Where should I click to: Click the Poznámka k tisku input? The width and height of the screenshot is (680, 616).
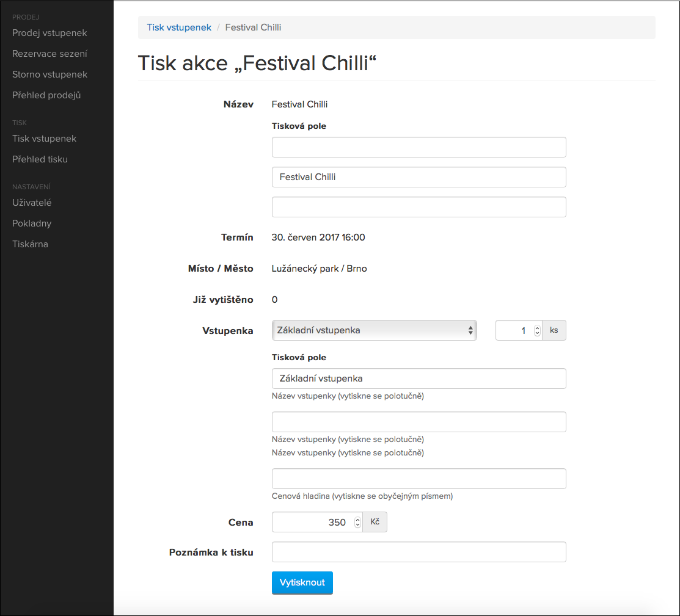(419, 552)
